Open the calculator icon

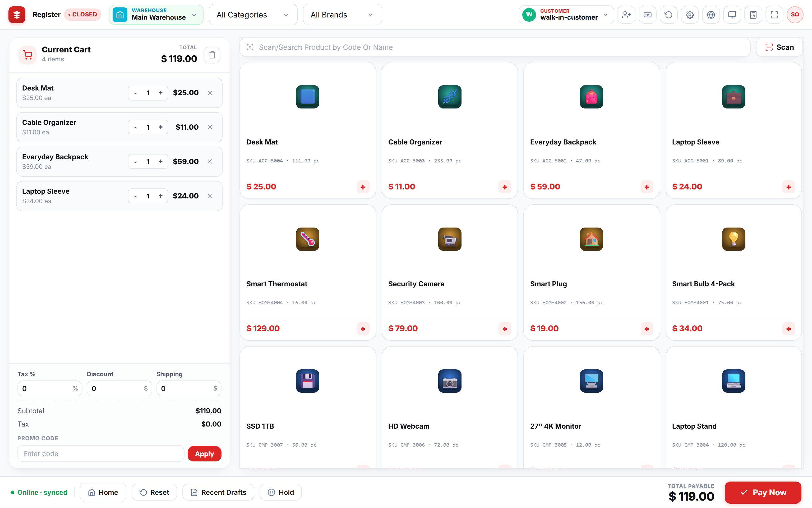pyautogui.click(x=753, y=15)
